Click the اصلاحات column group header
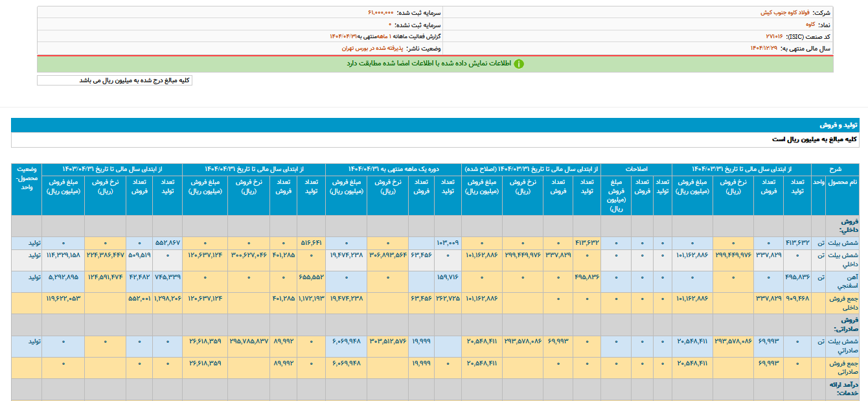Screen dimensions: 868x401 click(x=636, y=168)
